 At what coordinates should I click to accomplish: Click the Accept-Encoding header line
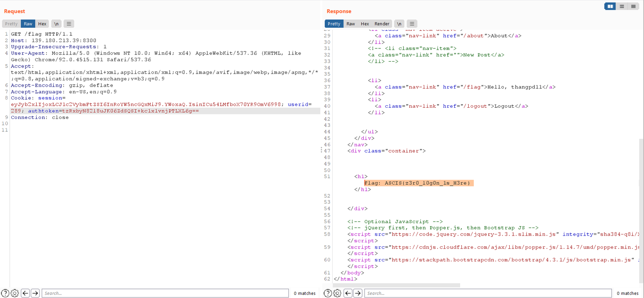coord(62,85)
